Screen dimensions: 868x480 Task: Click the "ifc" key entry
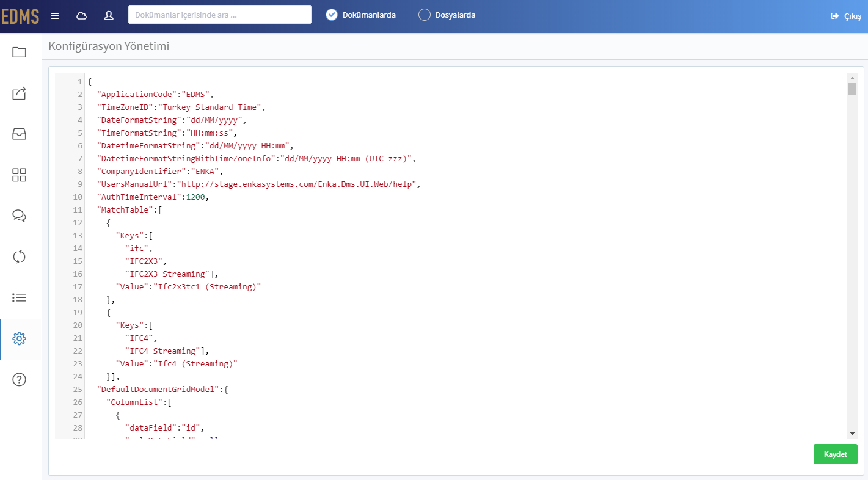[x=137, y=249]
